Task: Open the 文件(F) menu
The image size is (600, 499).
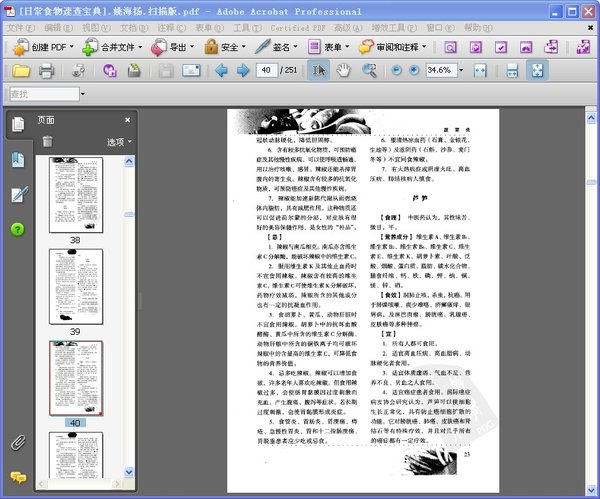Action: pos(20,27)
